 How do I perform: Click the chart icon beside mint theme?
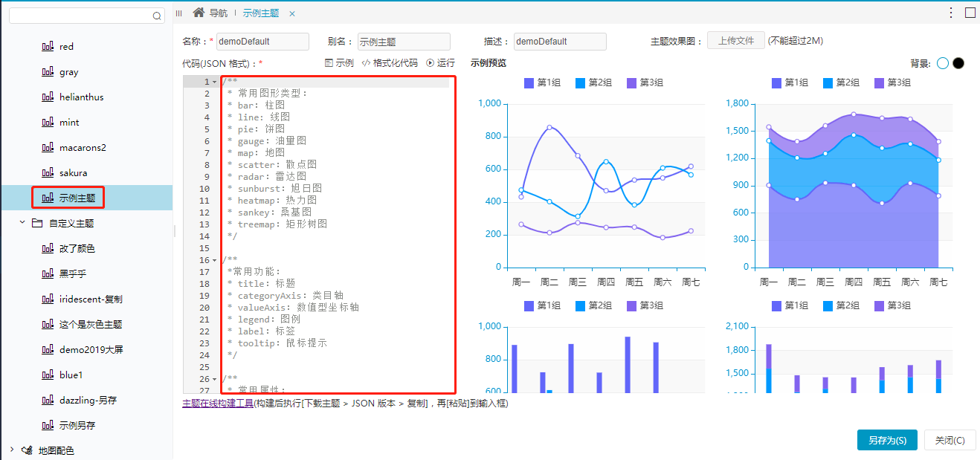click(x=48, y=123)
